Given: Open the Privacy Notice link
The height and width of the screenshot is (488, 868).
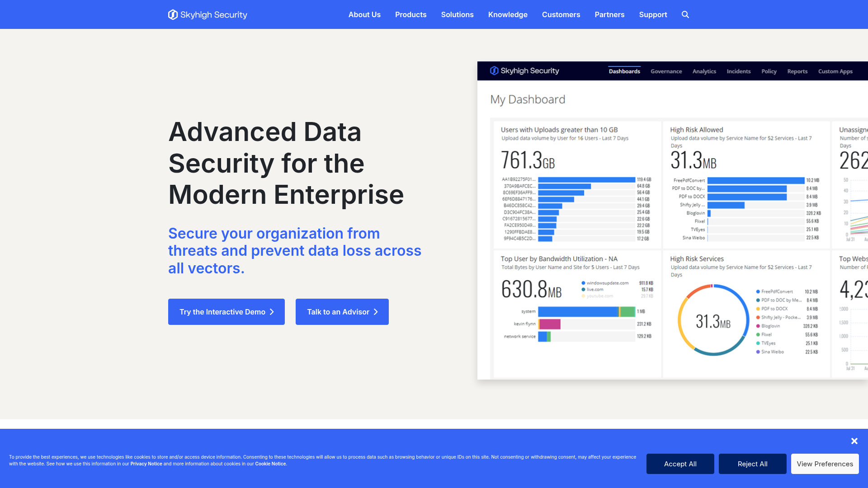Looking at the screenshot, I should point(146,464).
